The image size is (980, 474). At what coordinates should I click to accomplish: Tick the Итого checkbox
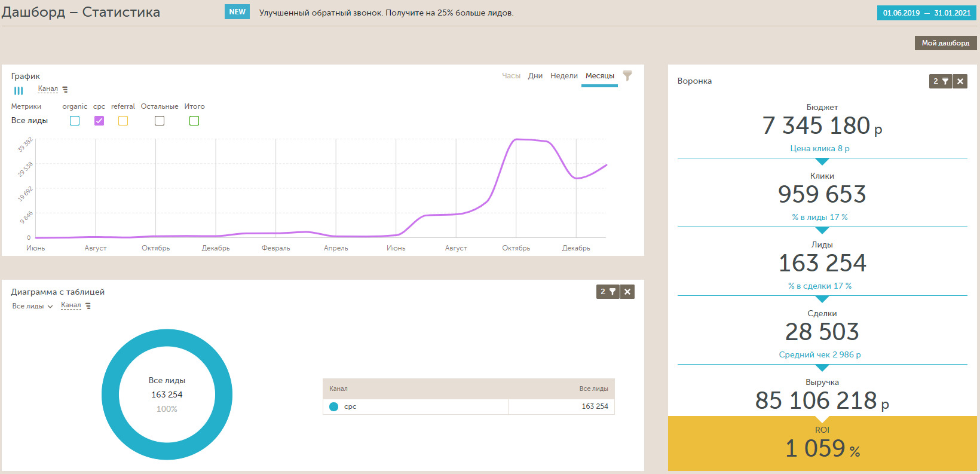194,121
